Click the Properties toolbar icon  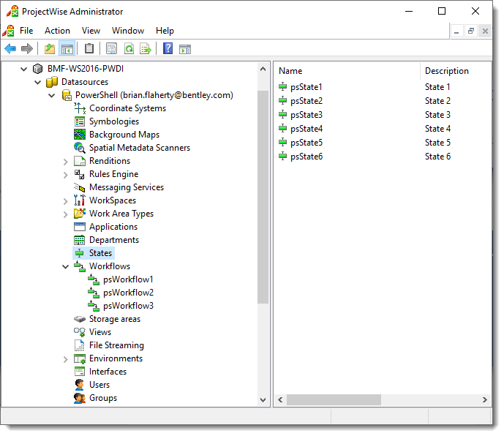point(111,49)
